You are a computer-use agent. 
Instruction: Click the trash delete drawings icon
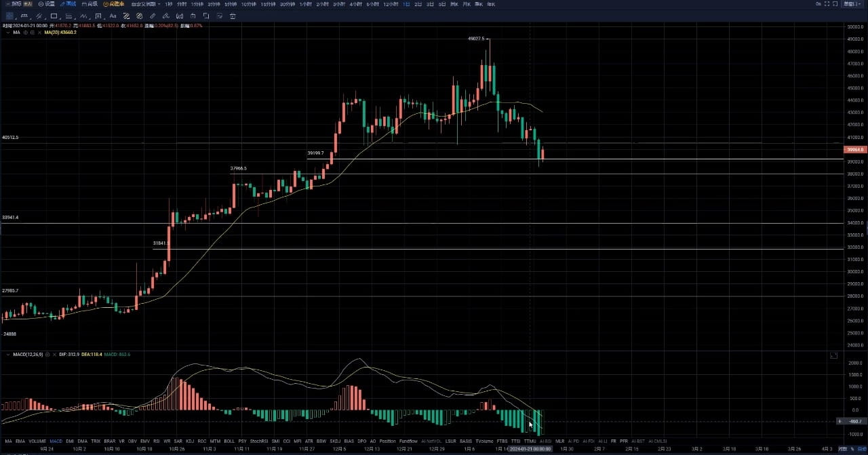233,16
